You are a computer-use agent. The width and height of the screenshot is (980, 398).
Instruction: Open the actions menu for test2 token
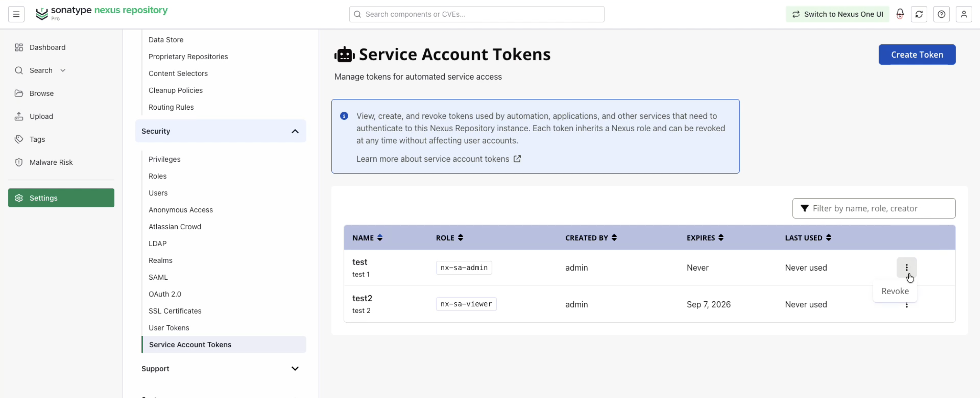[906, 305]
